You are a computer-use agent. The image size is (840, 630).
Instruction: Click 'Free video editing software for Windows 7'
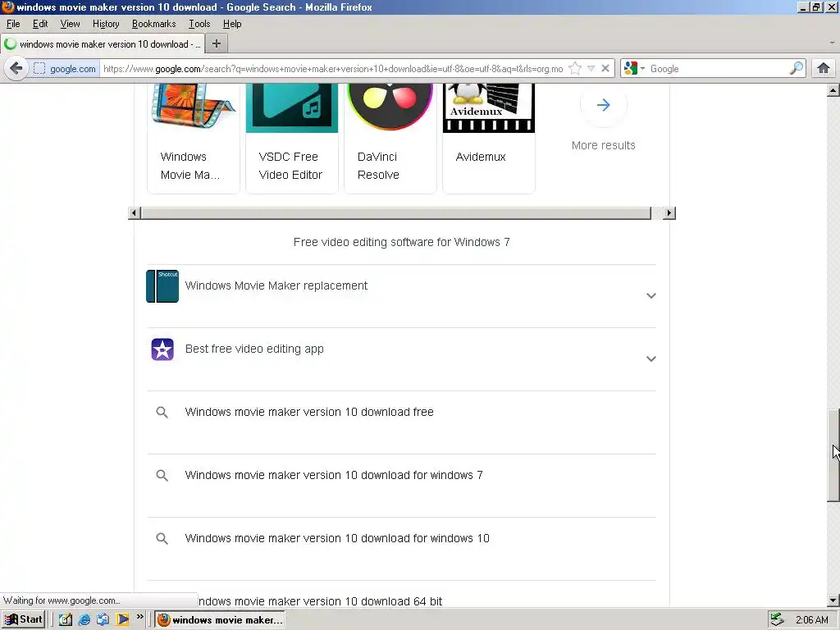point(401,242)
